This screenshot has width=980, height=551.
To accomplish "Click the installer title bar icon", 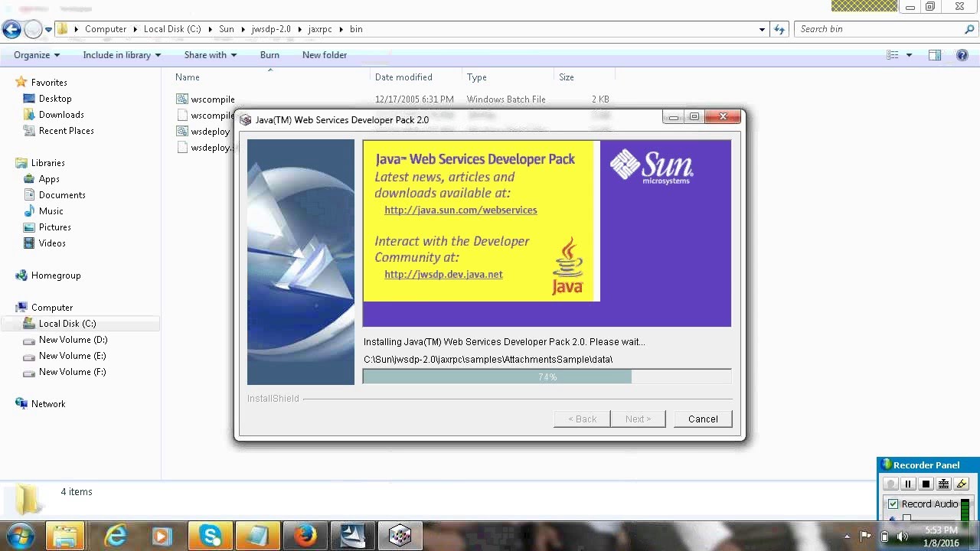I will tap(245, 119).
